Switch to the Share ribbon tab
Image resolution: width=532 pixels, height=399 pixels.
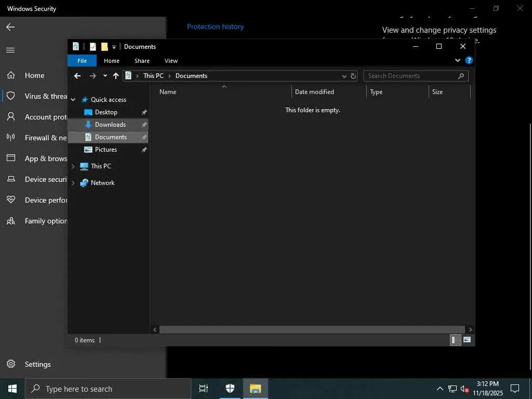142,61
